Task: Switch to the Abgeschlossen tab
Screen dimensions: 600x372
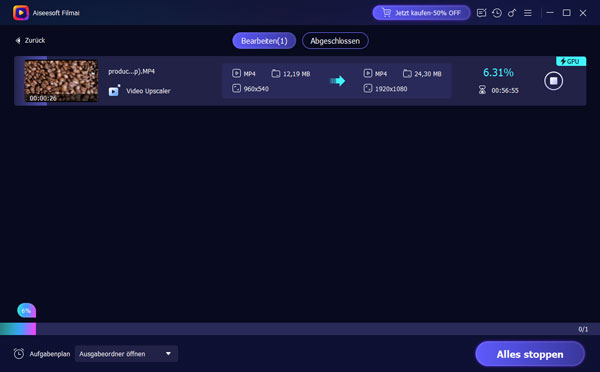Action: coord(335,41)
